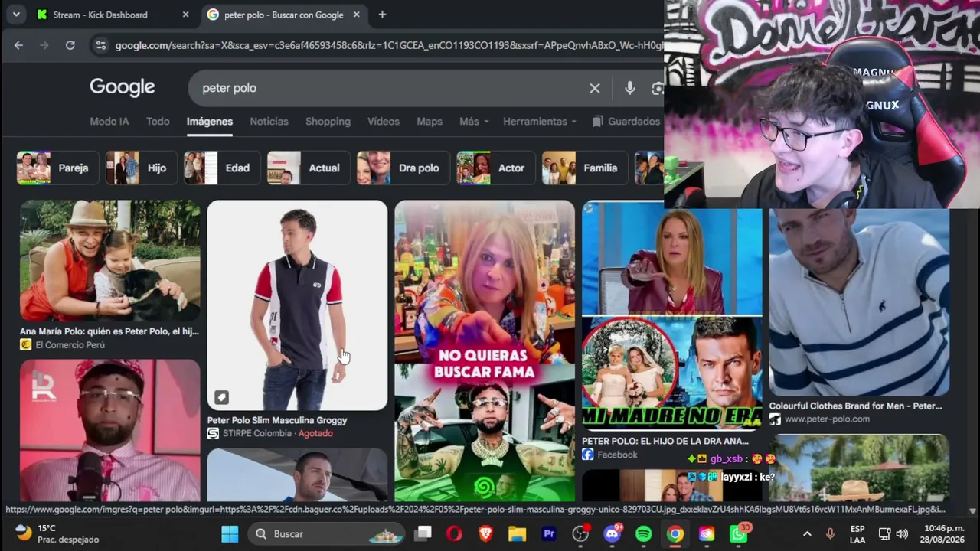Open File Explorer from the taskbar
The width and height of the screenshot is (980, 551).
click(x=518, y=533)
